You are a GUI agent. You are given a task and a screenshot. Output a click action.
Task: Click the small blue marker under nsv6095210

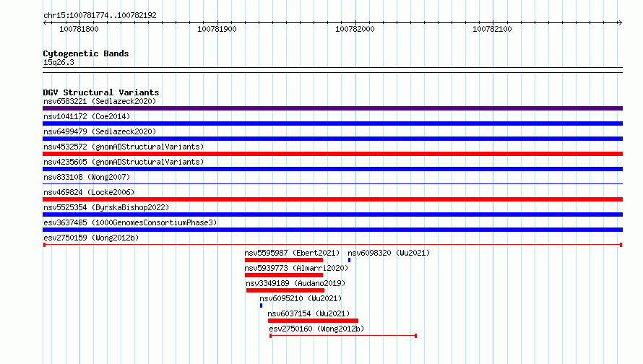[262, 305]
